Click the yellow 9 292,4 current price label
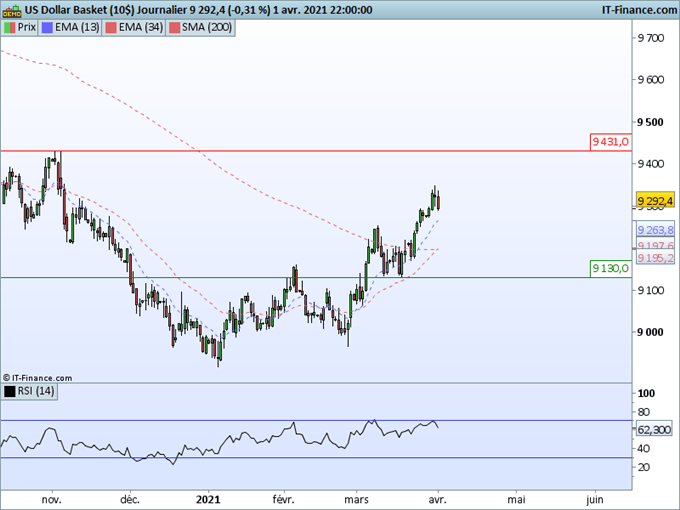Screen dimensions: 680x510 tap(655, 201)
